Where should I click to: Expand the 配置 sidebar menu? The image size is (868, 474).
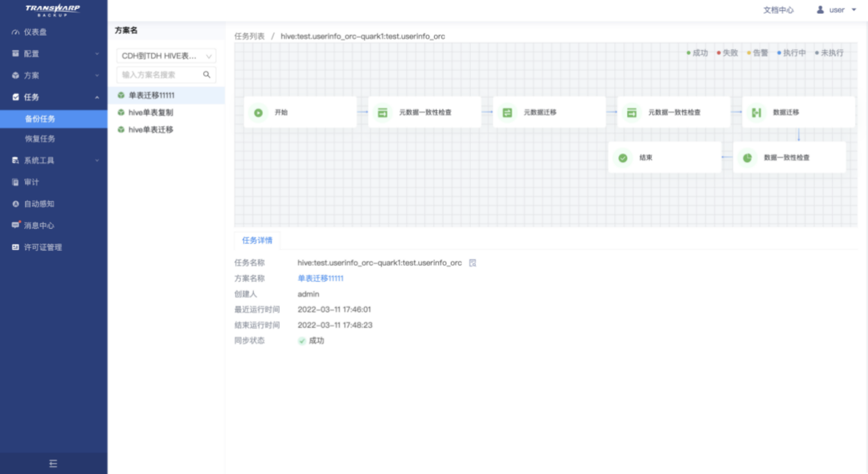(54, 54)
